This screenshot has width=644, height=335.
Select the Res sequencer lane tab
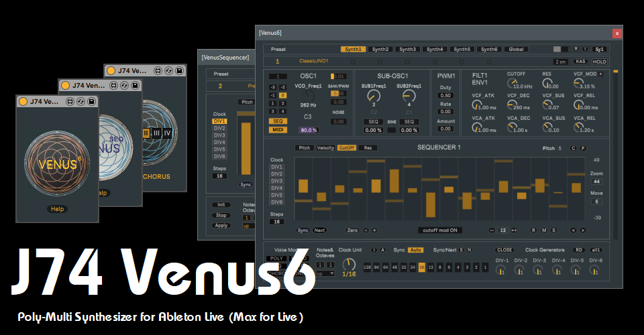368,148
